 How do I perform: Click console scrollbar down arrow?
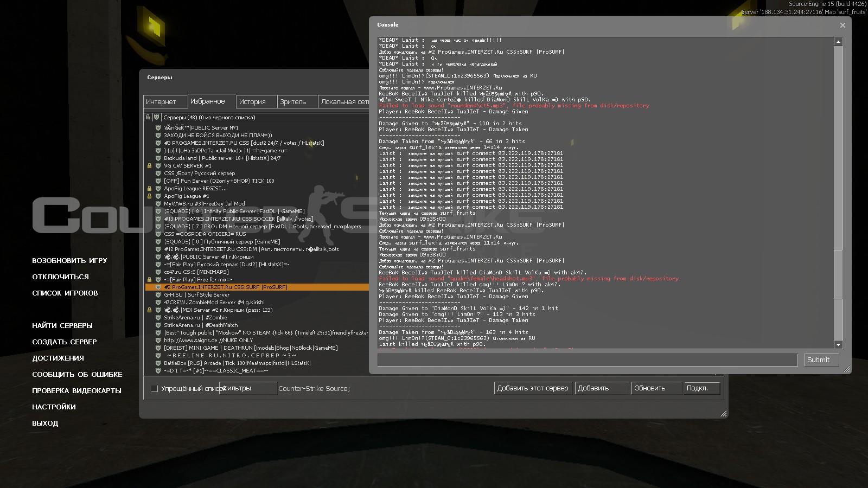(838, 344)
